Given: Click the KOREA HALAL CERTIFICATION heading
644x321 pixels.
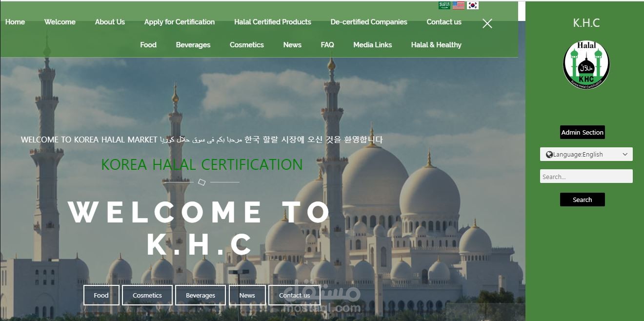Looking at the screenshot, I should [202, 165].
